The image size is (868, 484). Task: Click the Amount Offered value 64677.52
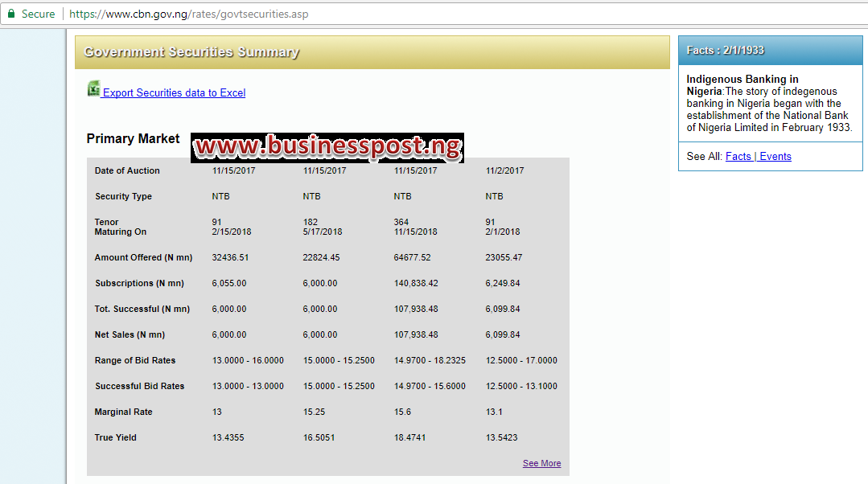(x=412, y=257)
